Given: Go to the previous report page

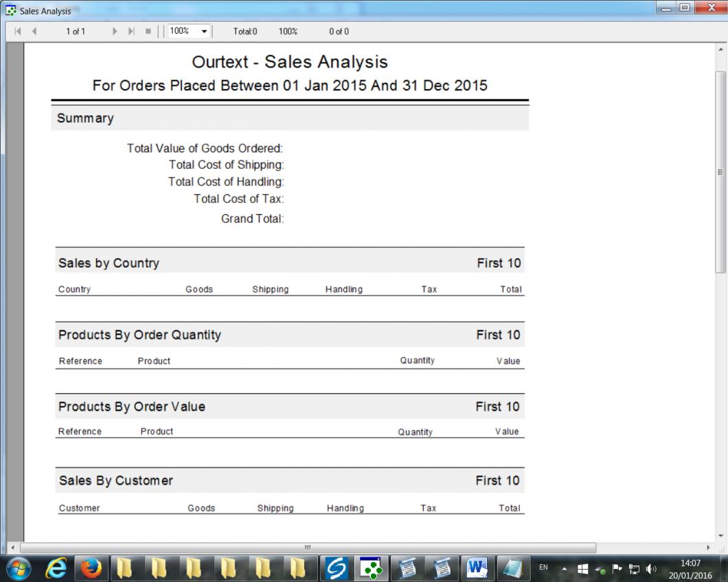Looking at the screenshot, I should [x=34, y=32].
